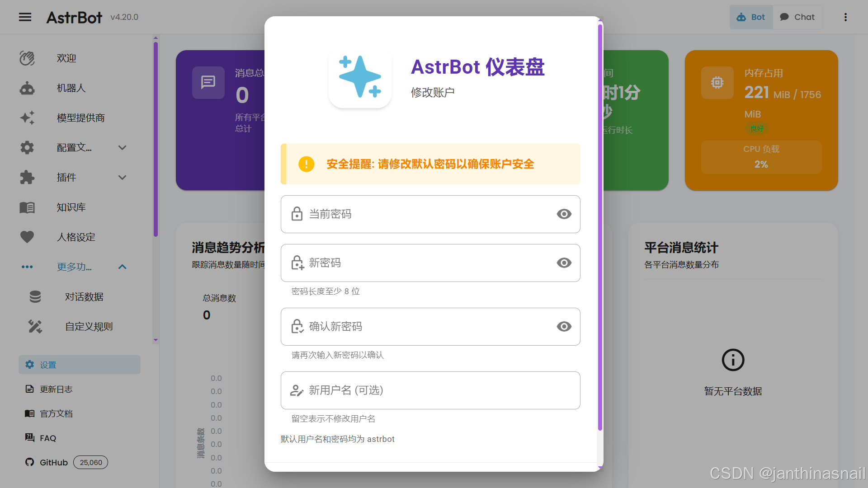This screenshot has height=488, width=868.
Task: Open 官方文档 official docs
Action: coord(56,413)
